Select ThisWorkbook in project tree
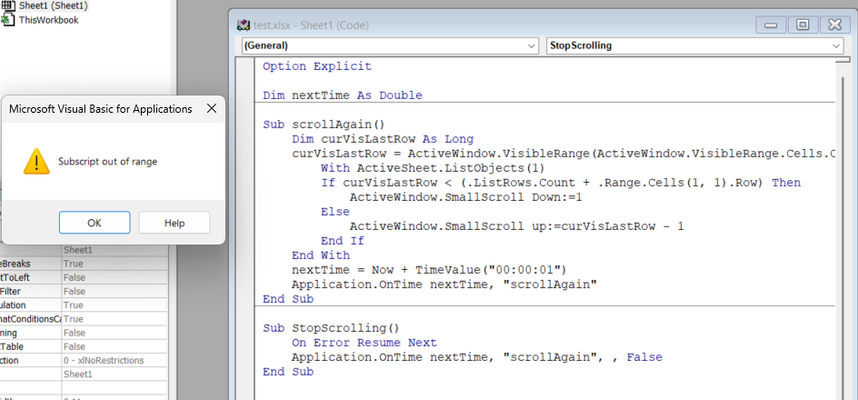 coord(49,20)
